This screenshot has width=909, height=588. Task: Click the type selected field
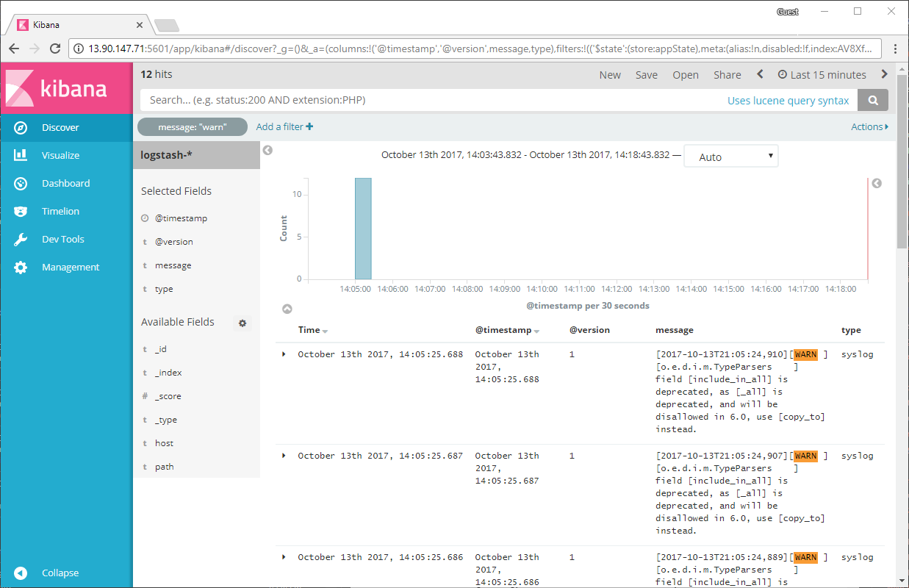pyautogui.click(x=164, y=289)
